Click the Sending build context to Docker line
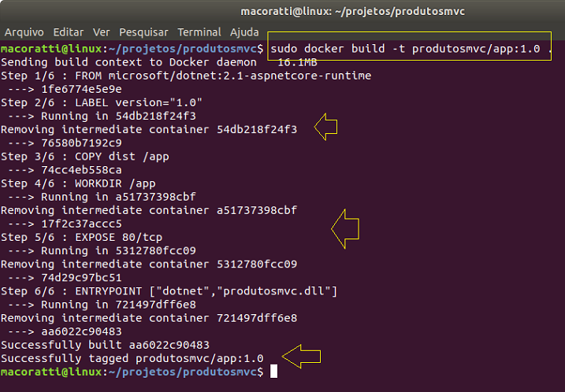Screen dimensions: 565x392 [x=159, y=62]
